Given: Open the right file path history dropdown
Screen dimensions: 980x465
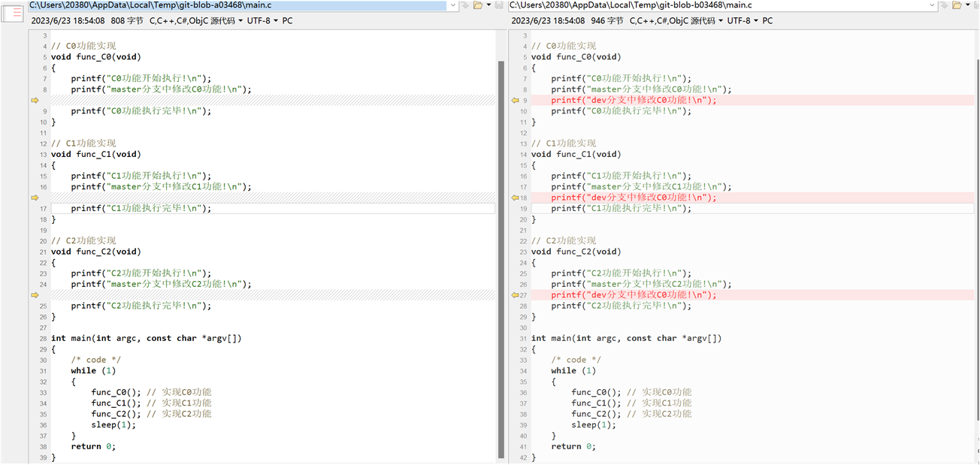Looking at the screenshot, I should (x=932, y=5).
